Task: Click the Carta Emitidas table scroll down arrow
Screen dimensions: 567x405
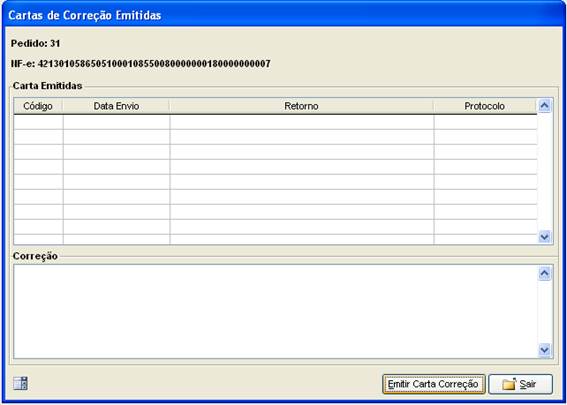Action: [x=545, y=237]
